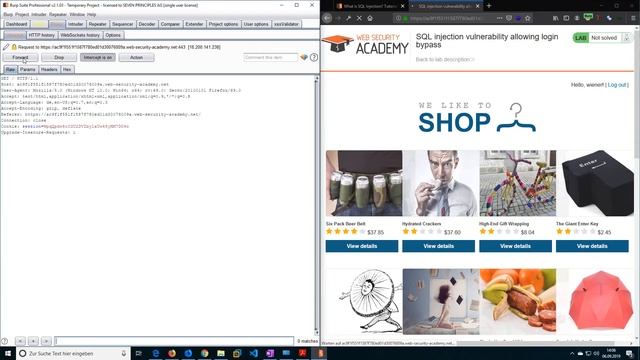Open the Action dropdown menu
640x360 pixels.
coord(136,58)
